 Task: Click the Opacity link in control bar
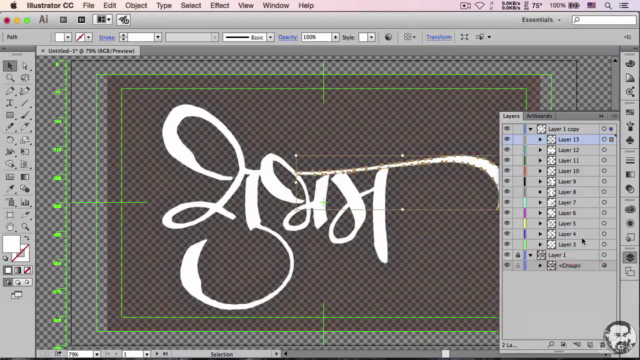tap(288, 37)
